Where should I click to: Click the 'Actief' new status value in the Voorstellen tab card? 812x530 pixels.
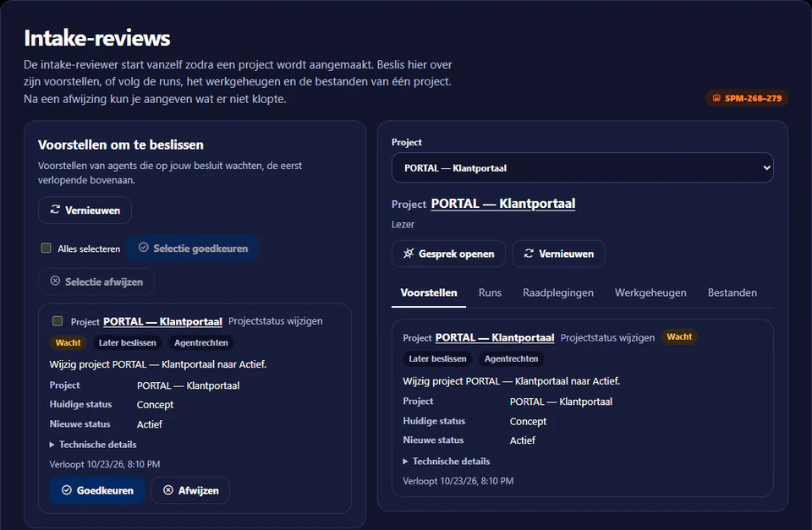click(x=523, y=440)
